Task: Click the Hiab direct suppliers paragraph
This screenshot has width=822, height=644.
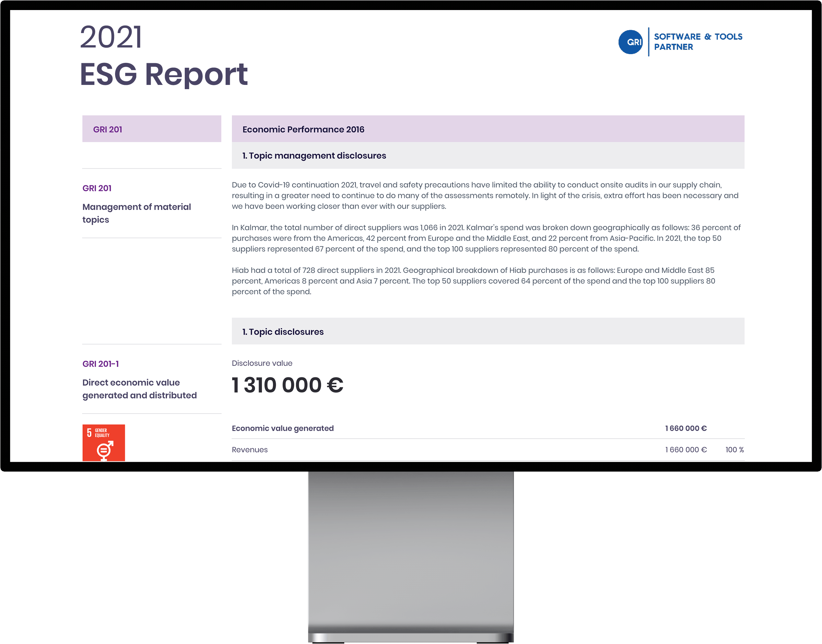Action: tap(473, 281)
